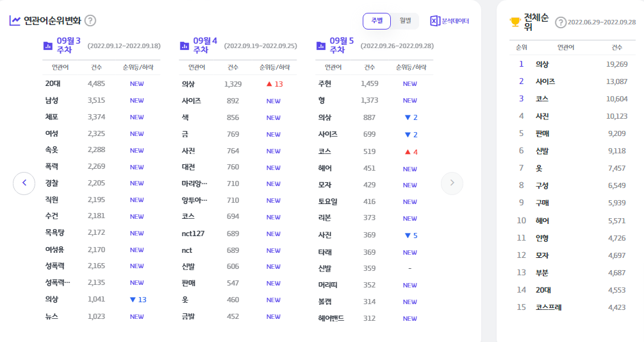Select keyword nct127 in week 4 list
The width and height of the screenshot is (644, 342).
click(x=193, y=234)
